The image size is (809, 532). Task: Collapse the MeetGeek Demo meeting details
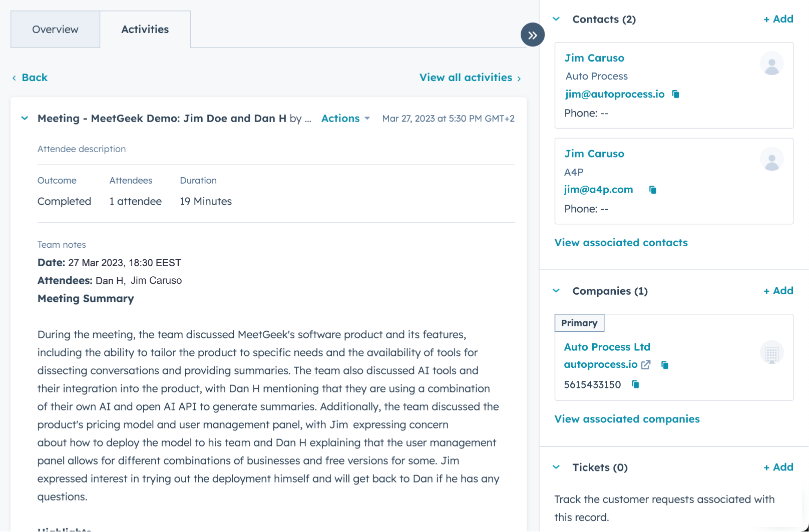(25, 118)
